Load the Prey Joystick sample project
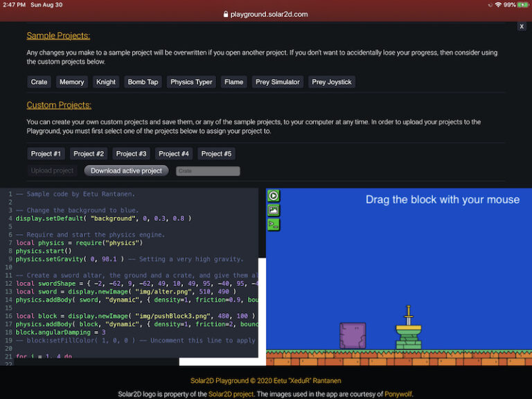532x399 pixels. tap(332, 82)
